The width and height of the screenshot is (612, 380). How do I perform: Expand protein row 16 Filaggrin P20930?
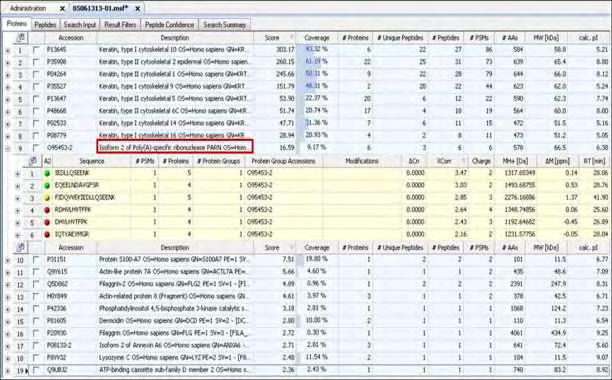(8, 334)
